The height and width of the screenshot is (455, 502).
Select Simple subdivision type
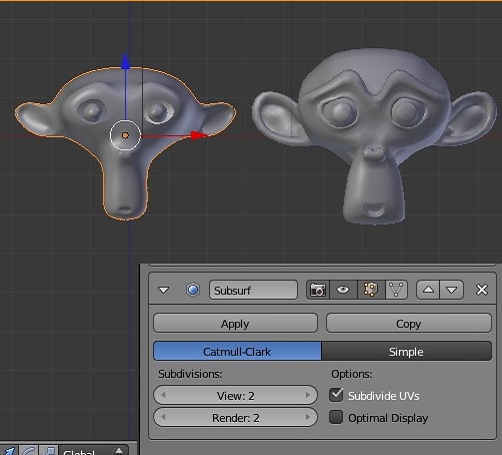tap(406, 351)
